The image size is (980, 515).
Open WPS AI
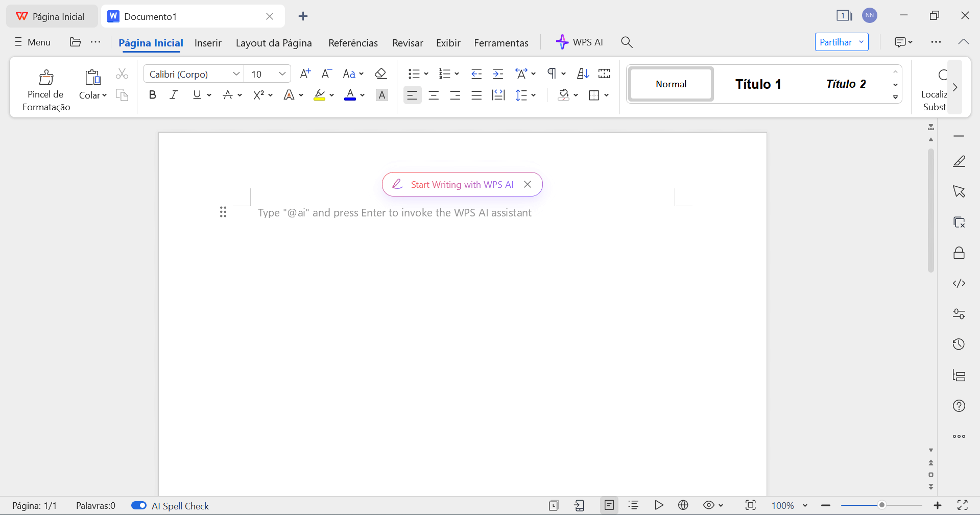(580, 42)
